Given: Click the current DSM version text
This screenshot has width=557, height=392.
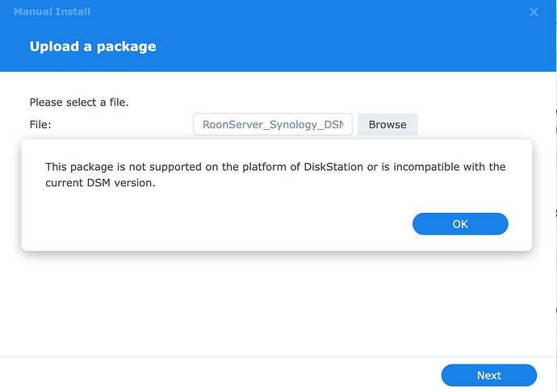Looking at the screenshot, I should [x=100, y=183].
